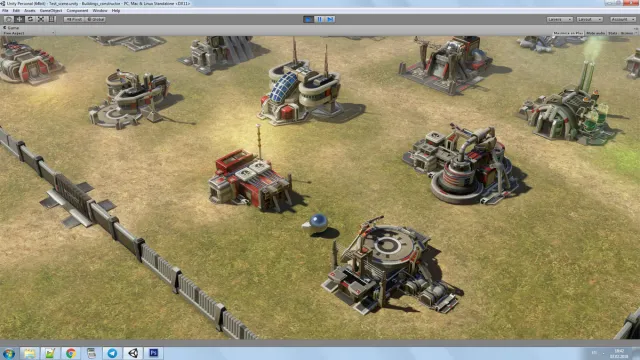
Task: Toggle Mute audio in Game view
Action: point(596,33)
